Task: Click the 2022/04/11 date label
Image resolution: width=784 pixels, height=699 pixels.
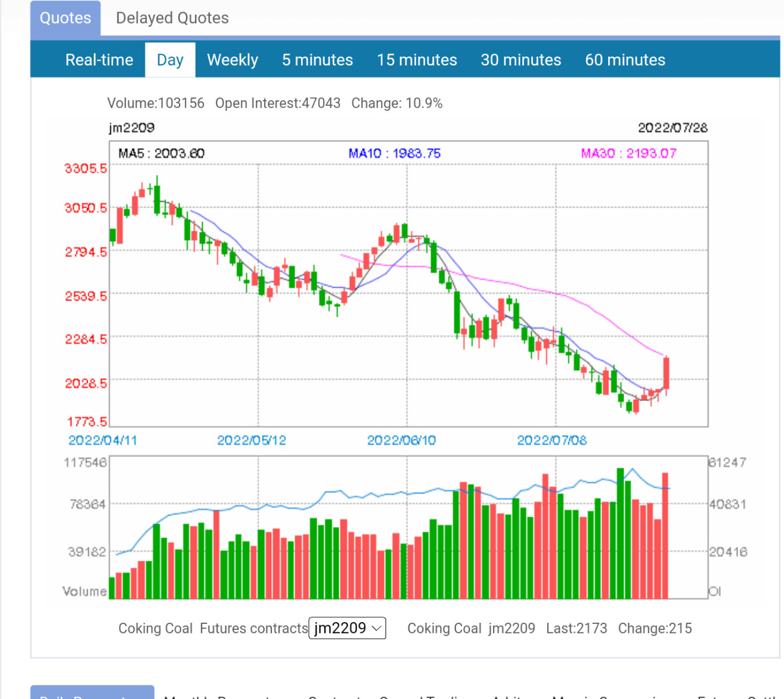Action: pos(103,440)
